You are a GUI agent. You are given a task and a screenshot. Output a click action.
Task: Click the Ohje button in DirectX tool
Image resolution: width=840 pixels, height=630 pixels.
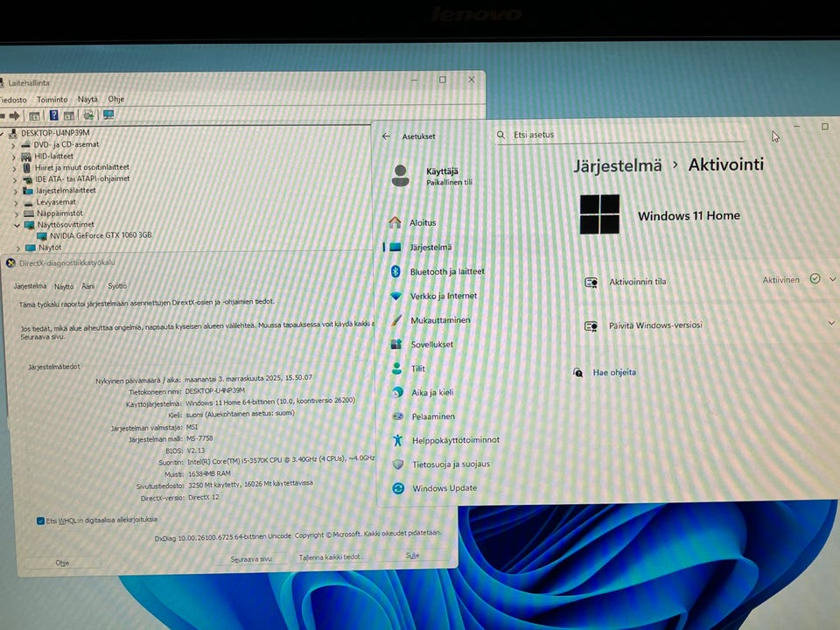(x=62, y=563)
